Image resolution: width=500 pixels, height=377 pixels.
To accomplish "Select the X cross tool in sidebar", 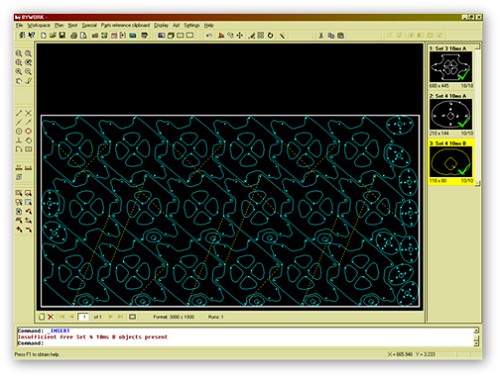I will (x=29, y=113).
